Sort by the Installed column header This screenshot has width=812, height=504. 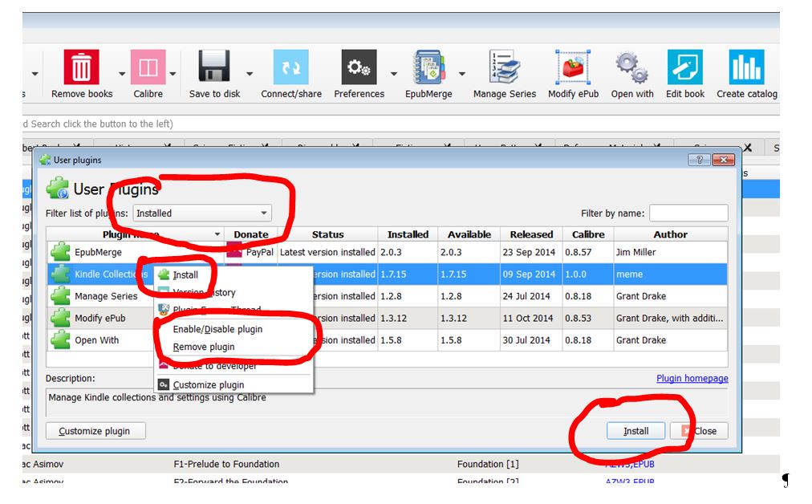pyautogui.click(x=408, y=234)
